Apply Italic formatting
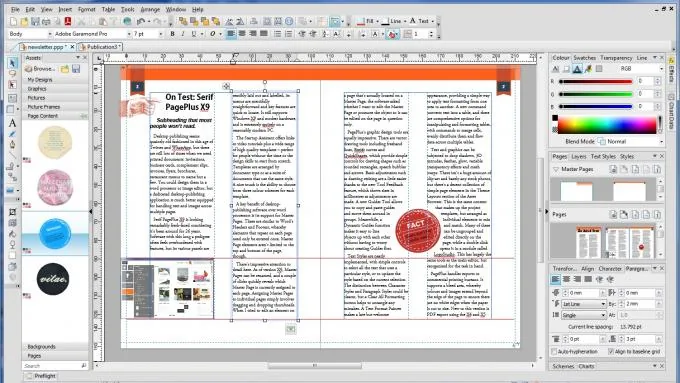This screenshot has height=383, width=680. (183, 34)
